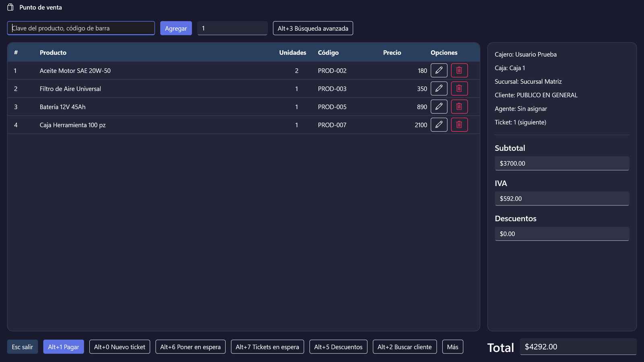The height and width of the screenshot is (362, 644).
Task: Click Alt+2 Buscar cliente
Action: coord(405,347)
